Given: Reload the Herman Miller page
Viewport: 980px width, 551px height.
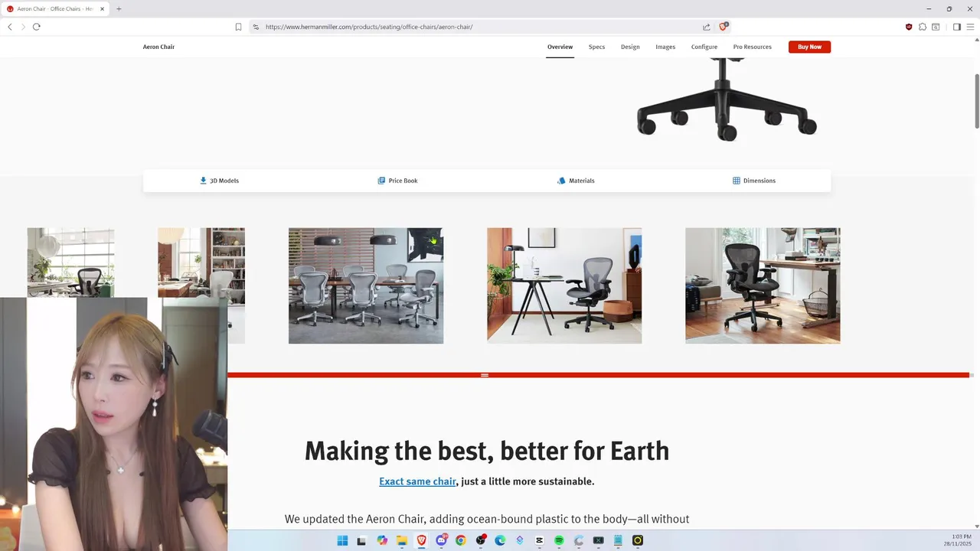Looking at the screenshot, I should click(36, 27).
